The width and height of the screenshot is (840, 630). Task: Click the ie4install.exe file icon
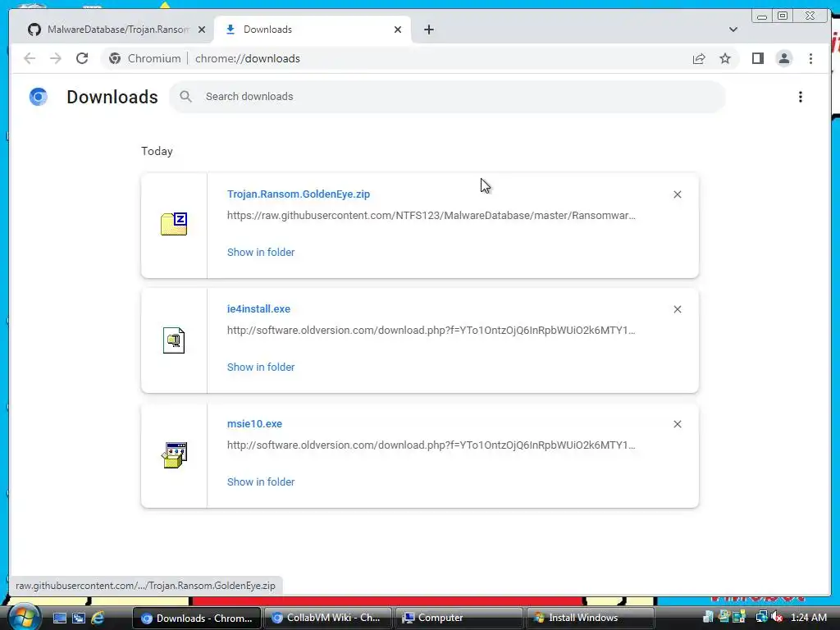pos(174,340)
